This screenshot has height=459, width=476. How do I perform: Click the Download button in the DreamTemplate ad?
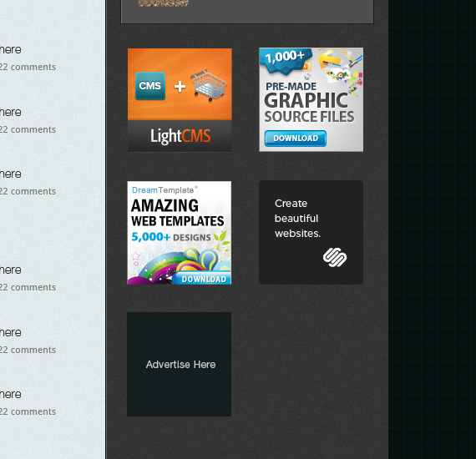pos(202,279)
